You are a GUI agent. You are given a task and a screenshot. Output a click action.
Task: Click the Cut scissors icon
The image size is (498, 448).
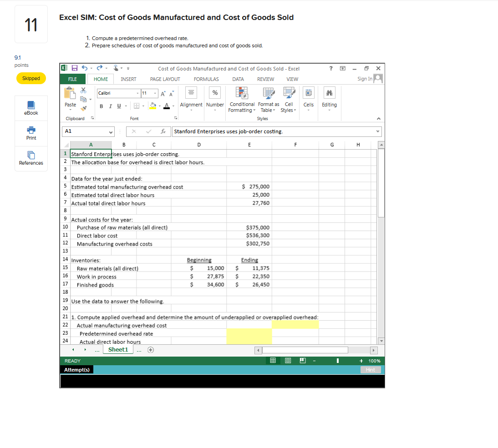tap(83, 91)
